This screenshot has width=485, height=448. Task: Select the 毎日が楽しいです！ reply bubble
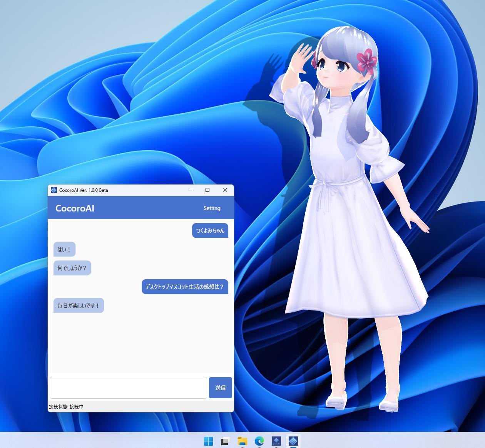click(x=79, y=305)
